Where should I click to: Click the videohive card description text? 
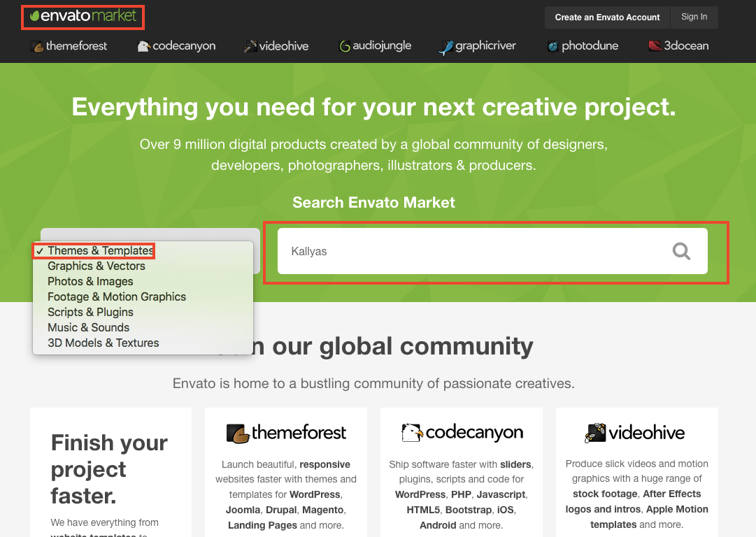point(637,494)
